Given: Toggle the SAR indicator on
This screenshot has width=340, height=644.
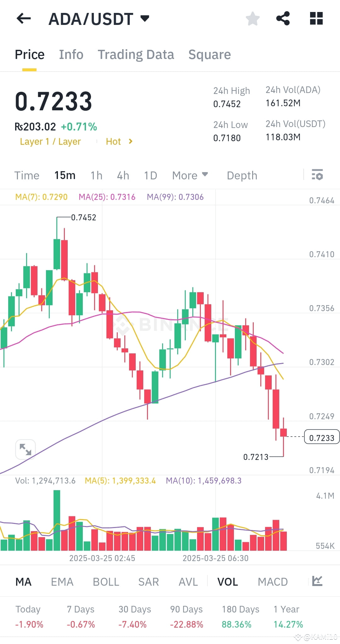Looking at the screenshot, I should click(x=148, y=582).
